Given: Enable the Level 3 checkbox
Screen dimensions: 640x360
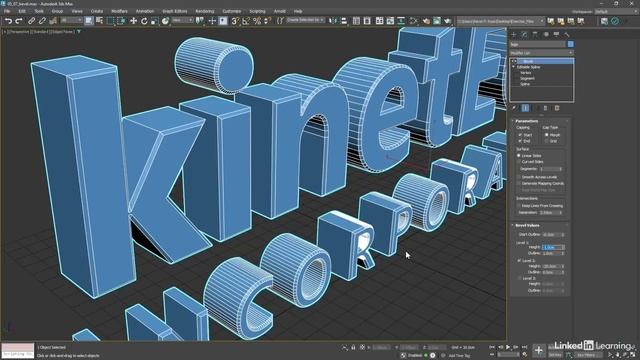Looking at the screenshot, I should click(x=519, y=278).
